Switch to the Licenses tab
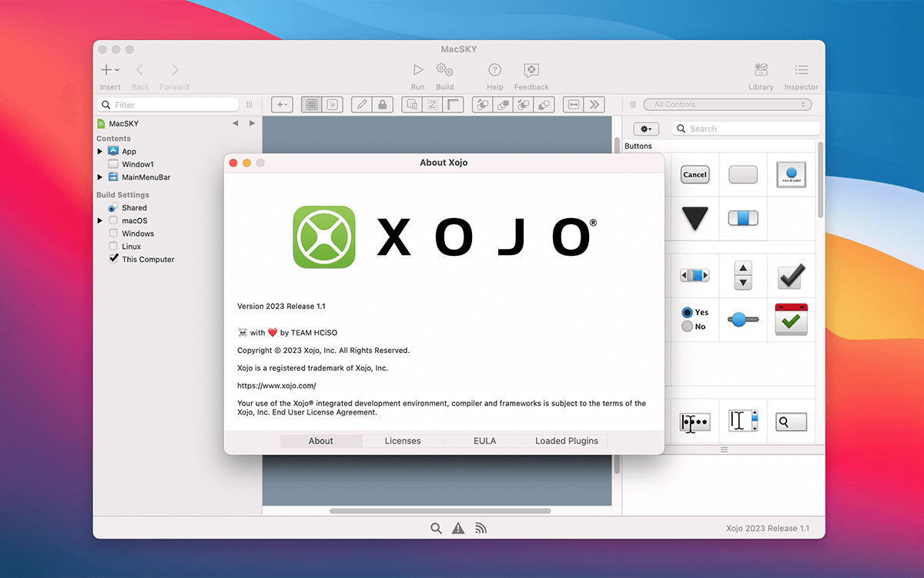Viewport: 924px width, 578px height. point(403,441)
